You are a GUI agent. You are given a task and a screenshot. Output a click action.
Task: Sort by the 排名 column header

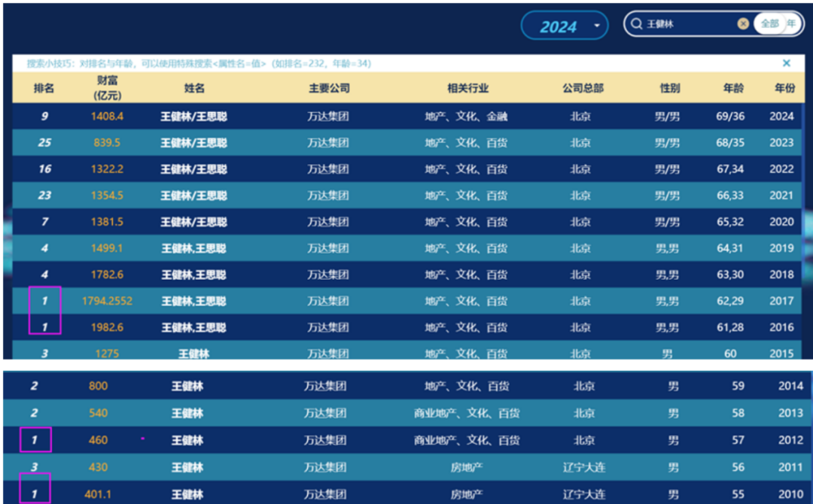(44, 88)
